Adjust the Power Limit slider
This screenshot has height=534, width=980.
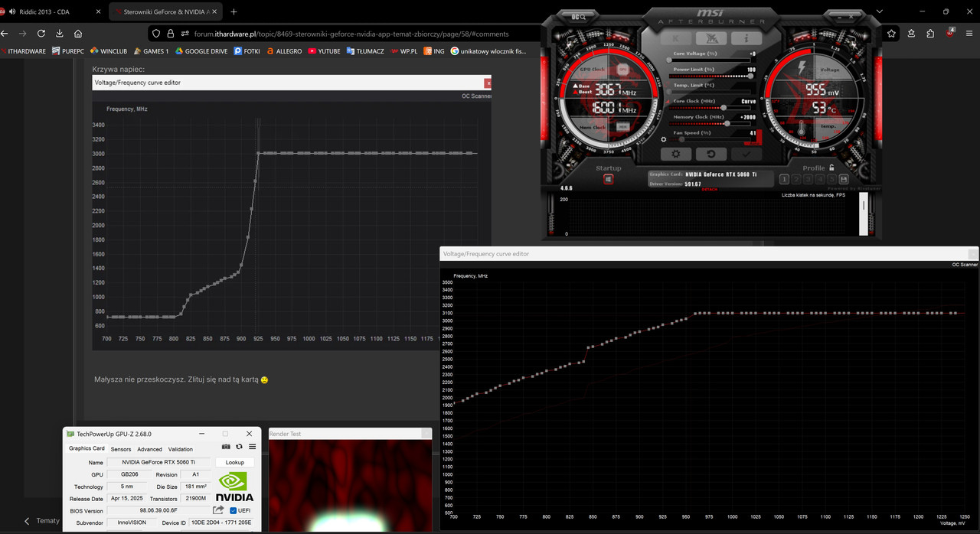[711, 77]
